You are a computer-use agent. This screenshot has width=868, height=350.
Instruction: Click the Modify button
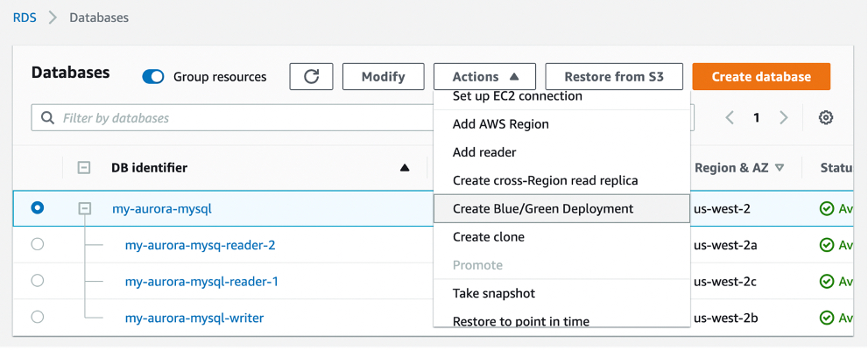(383, 76)
